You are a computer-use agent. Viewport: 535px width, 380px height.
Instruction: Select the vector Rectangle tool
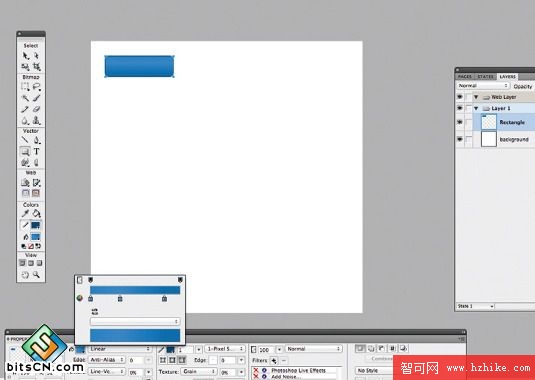pos(25,151)
